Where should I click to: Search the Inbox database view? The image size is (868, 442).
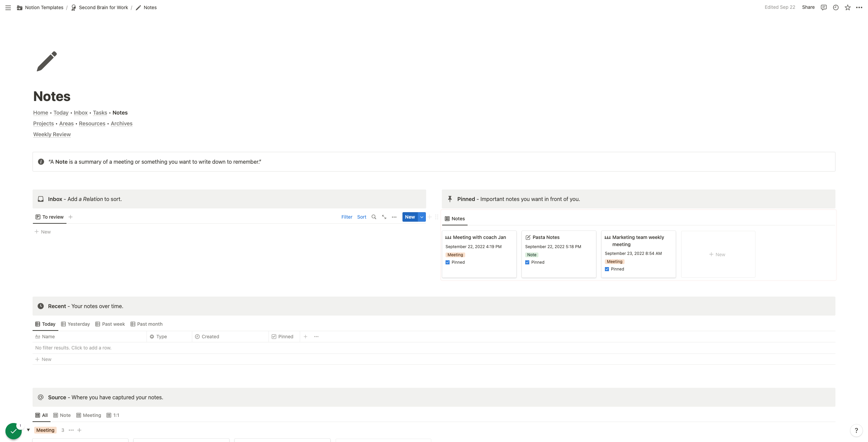click(374, 217)
